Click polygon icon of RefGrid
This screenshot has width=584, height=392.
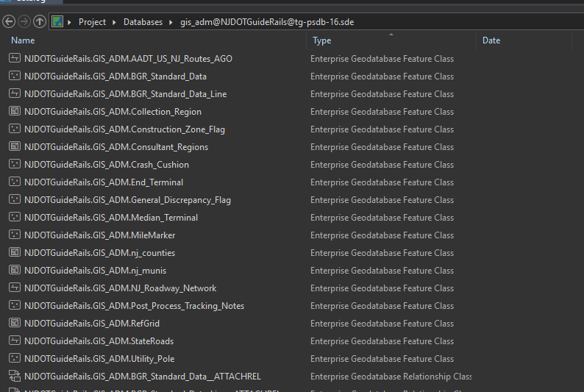coord(15,323)
